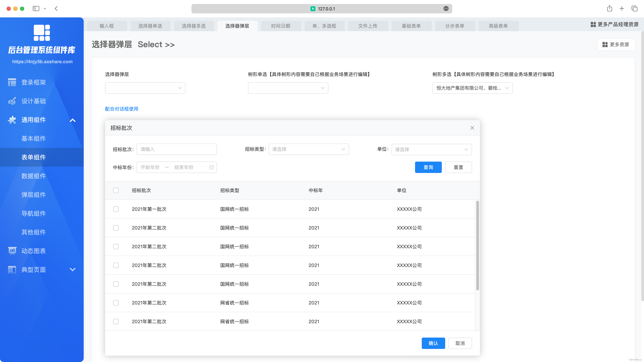Click the 典型页面 layout icon
The width and height of the screenshot is (644, 362).
(x=12, y=269)
